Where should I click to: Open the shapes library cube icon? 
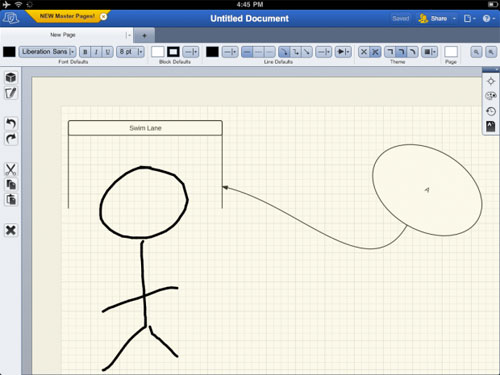[x=11, y=77]
